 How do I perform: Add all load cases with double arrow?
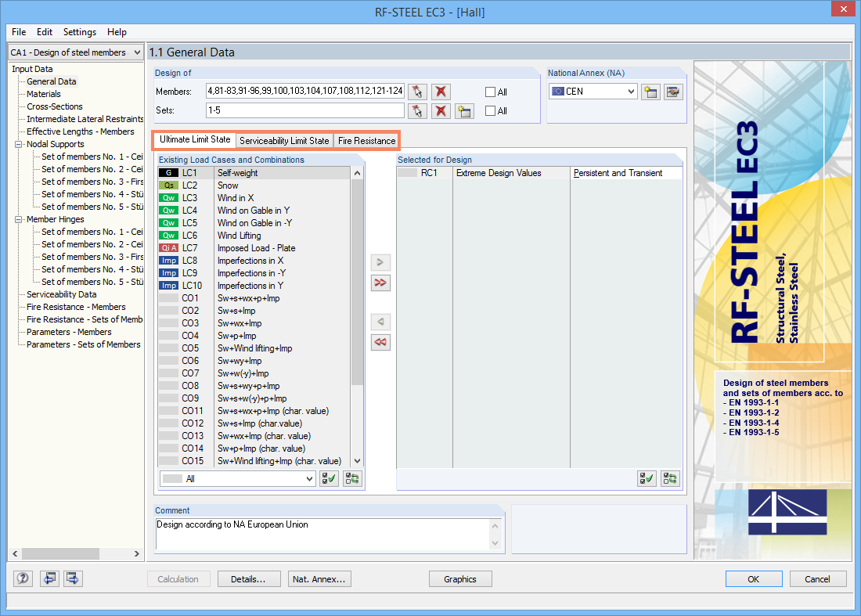(x=380, y=283)
